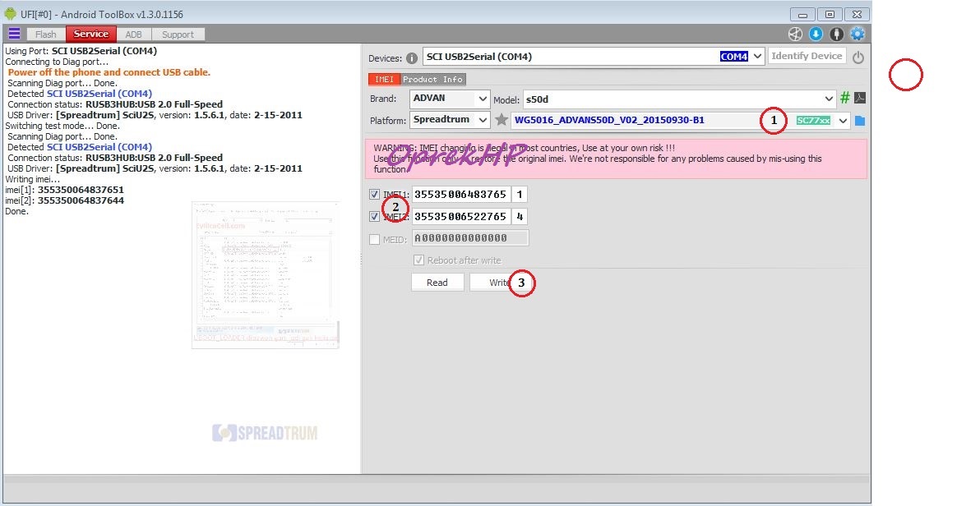Click the Read button
980x506 pixels.
[437, 283]
